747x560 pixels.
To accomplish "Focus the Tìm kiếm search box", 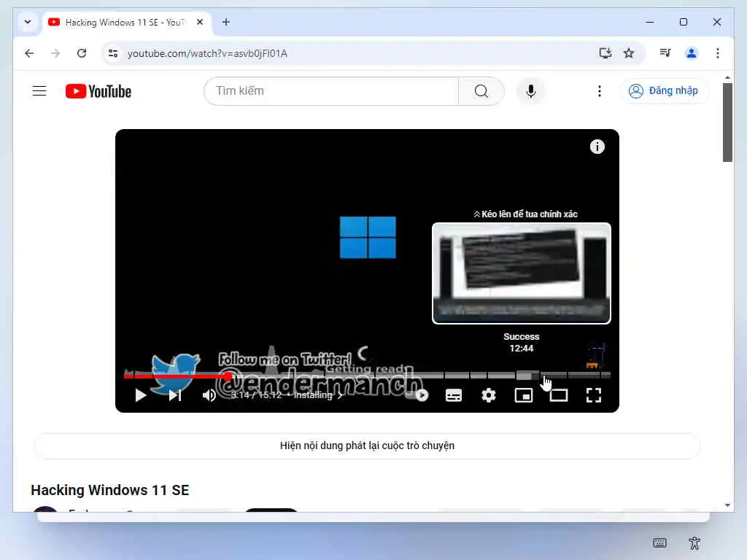I will click(332, 91).
